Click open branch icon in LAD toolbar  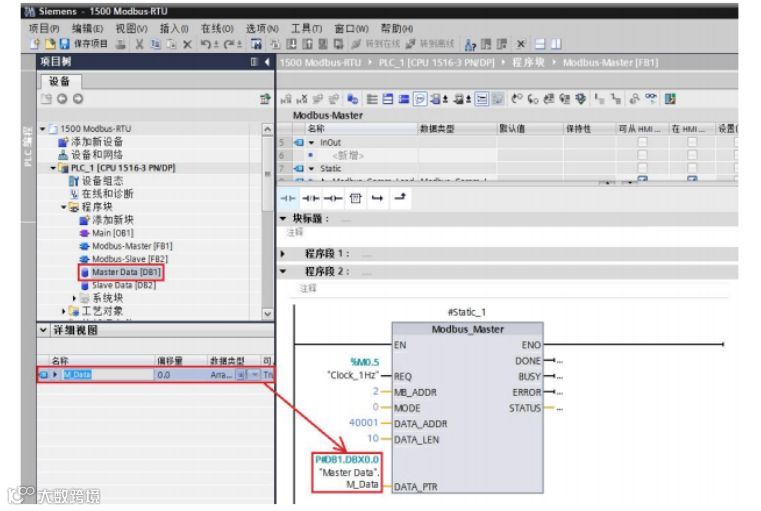coord(378,198)
